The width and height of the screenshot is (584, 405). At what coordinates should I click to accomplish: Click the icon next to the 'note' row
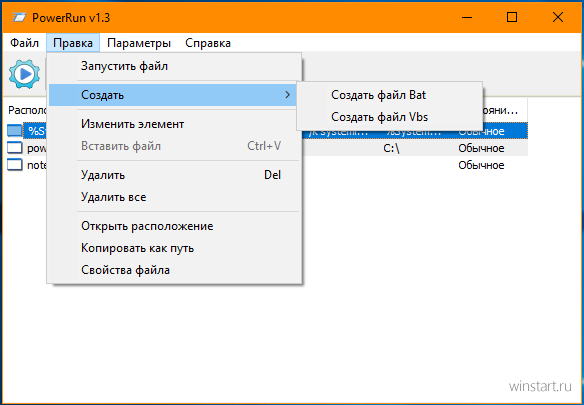click(x=15, y=165)
